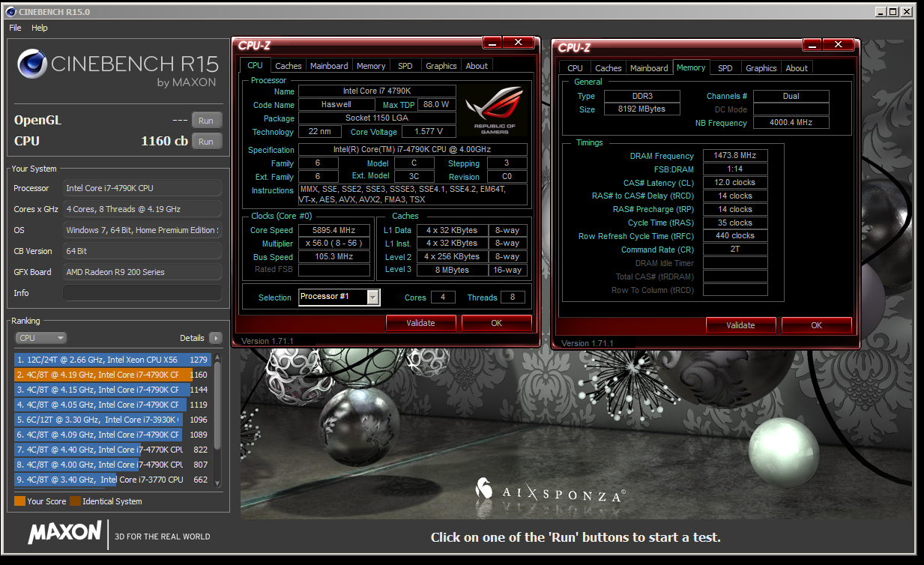Click the NB Frequency 4000.4 MHz value

pos(791,123)
